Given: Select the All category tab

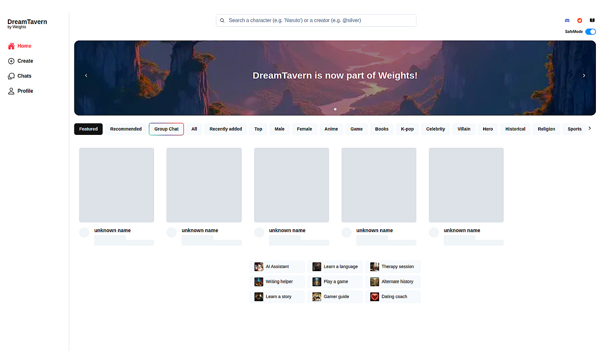Looking at the screenshot, I should 194,129.
